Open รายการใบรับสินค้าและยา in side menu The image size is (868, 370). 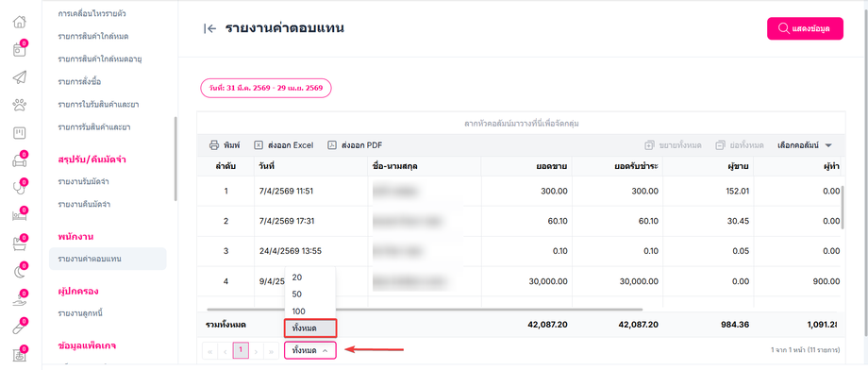(x=98, y=104)
